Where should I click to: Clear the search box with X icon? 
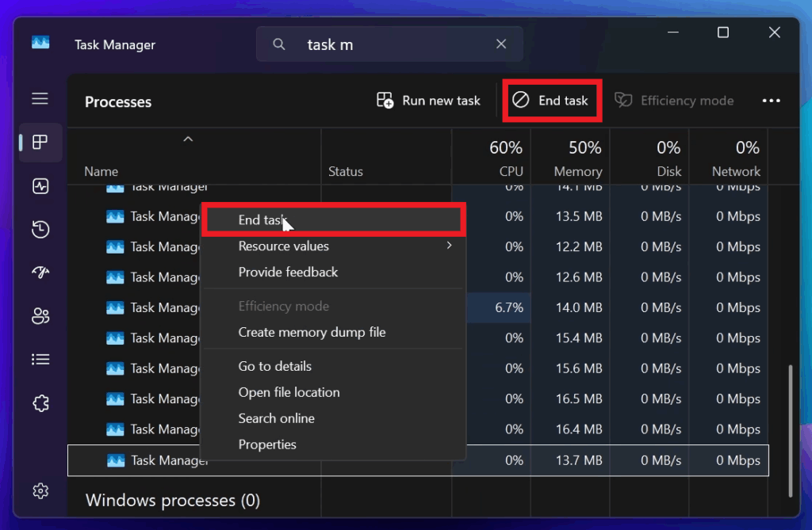click(501, 44)
